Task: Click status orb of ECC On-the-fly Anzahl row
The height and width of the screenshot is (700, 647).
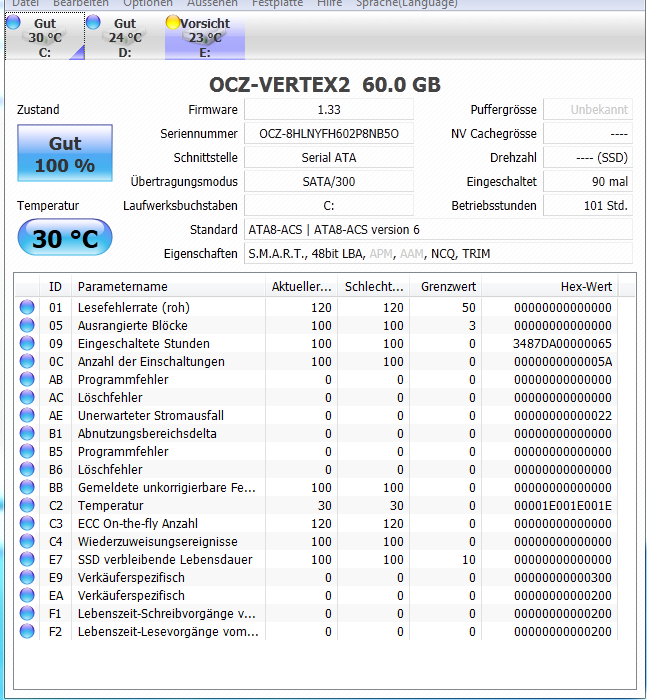Action: tap(27, 523)
